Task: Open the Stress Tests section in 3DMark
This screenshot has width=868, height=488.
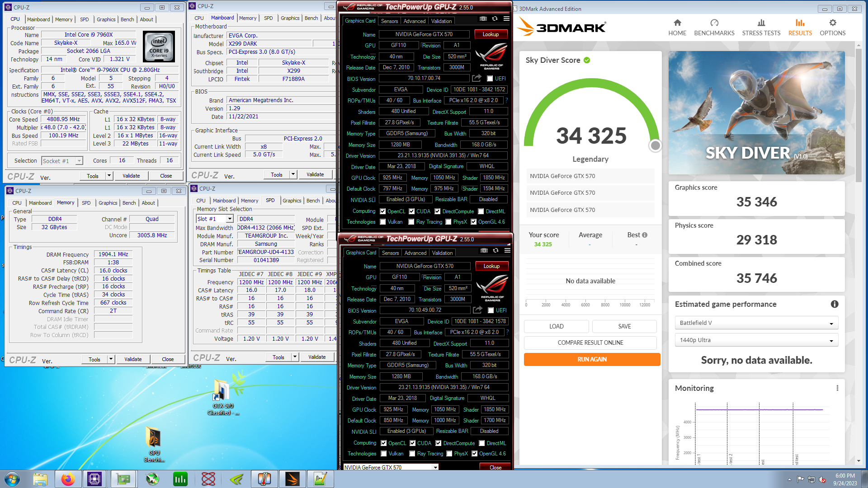Action: coord(761,27)
